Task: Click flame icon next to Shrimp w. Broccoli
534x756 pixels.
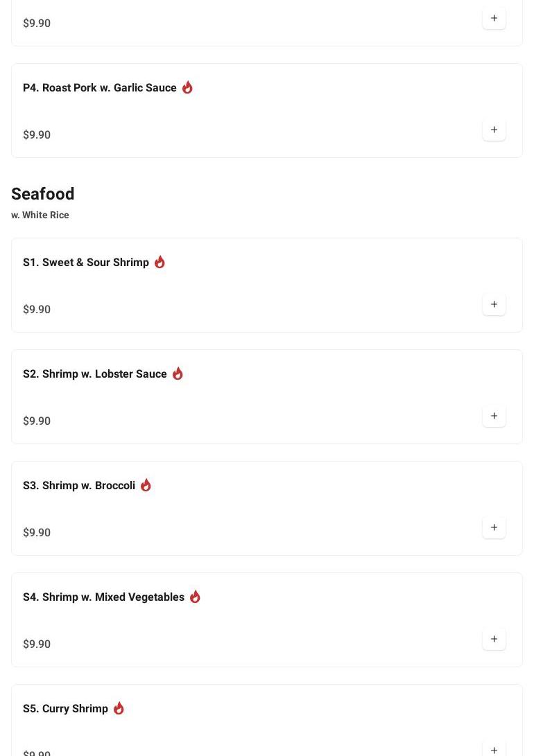Action: point(146,485)
